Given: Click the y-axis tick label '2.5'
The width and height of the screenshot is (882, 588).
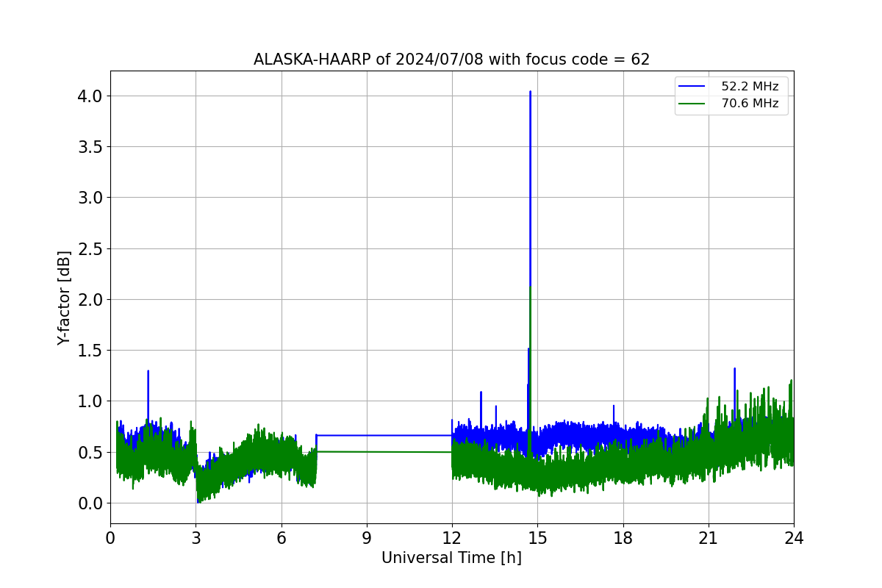Looking at the screenshot, I should [x=92, y=249].
